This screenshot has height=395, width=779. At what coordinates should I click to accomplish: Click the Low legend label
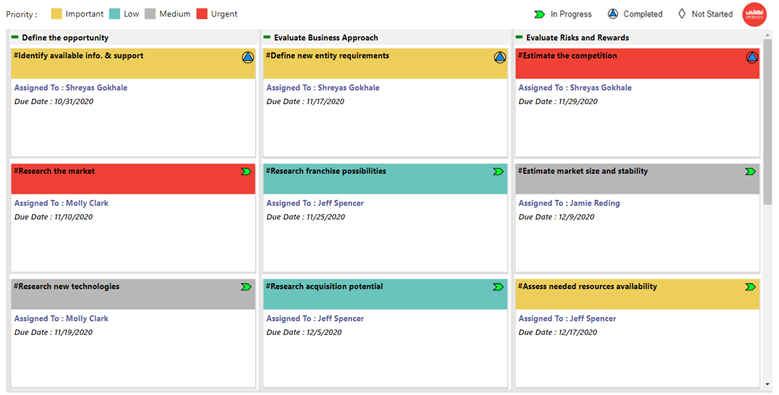[131, 14]
